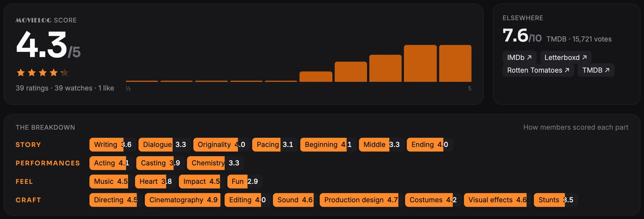The width and height of the screenshot is (644, 219).
Task: Select the Acting 4.1 chip
Action: tap(111, 163)
